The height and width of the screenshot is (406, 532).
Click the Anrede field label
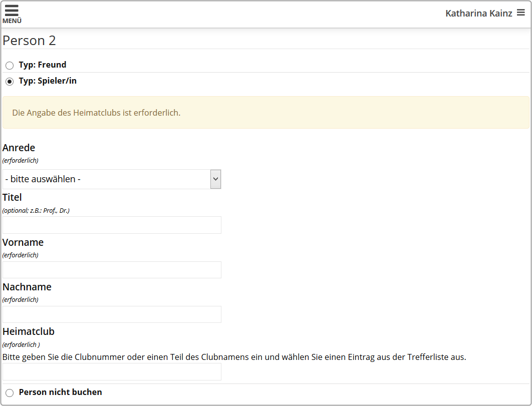click(19, 148)
